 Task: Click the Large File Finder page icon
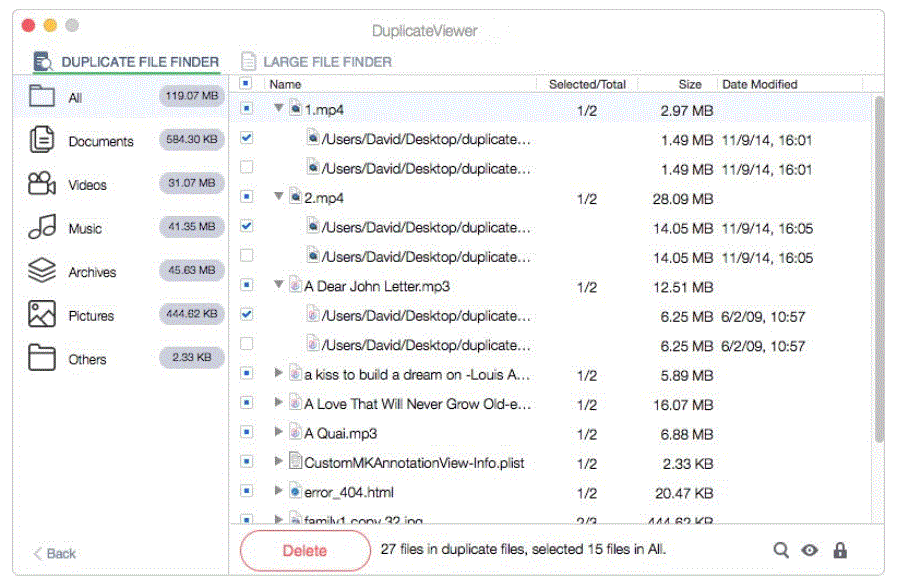tap(248, 61)
